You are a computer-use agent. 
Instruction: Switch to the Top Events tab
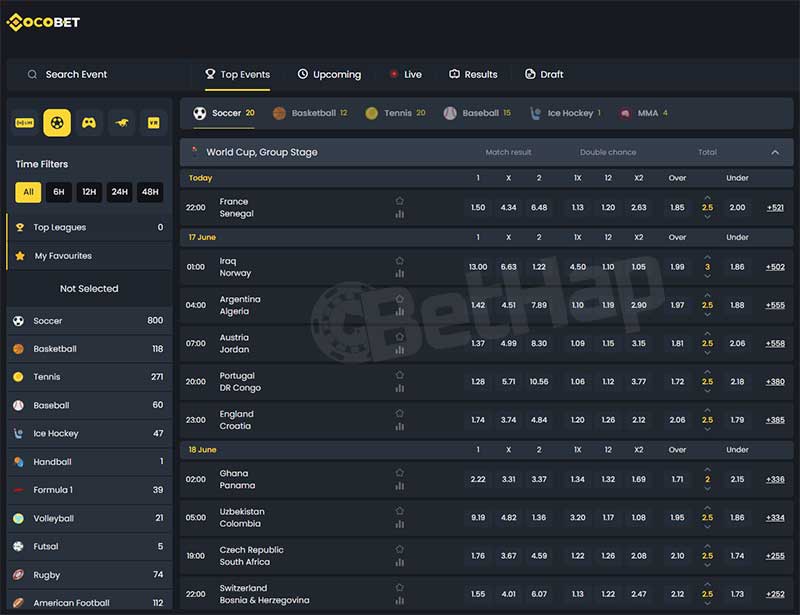237,75
